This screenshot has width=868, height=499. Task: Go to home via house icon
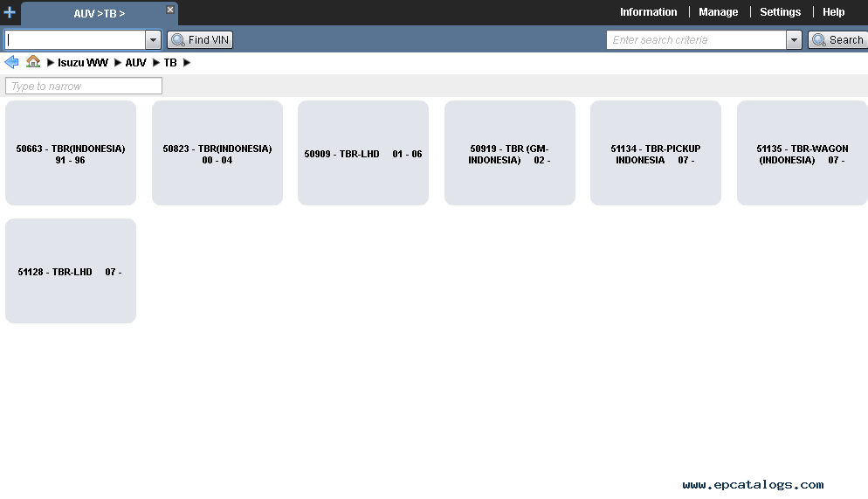pyautogui.click(x=33, y=61)
